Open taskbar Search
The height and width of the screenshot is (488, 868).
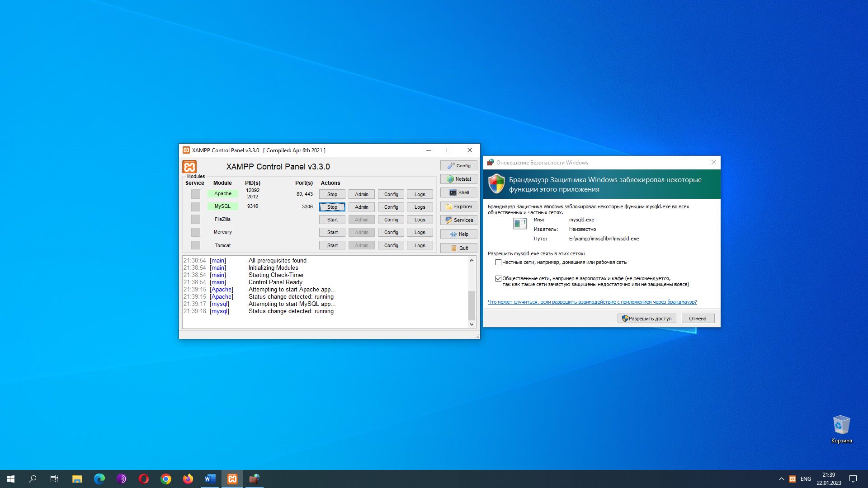[33, 479]
